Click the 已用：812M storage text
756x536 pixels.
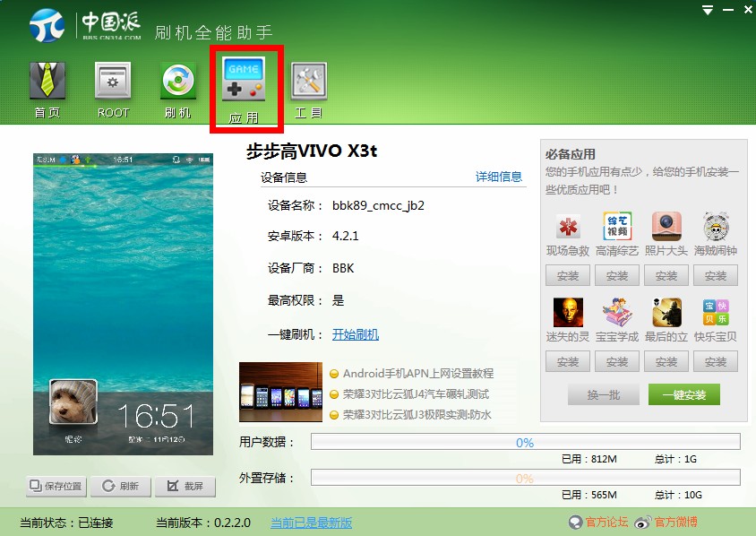click(589, 459)
